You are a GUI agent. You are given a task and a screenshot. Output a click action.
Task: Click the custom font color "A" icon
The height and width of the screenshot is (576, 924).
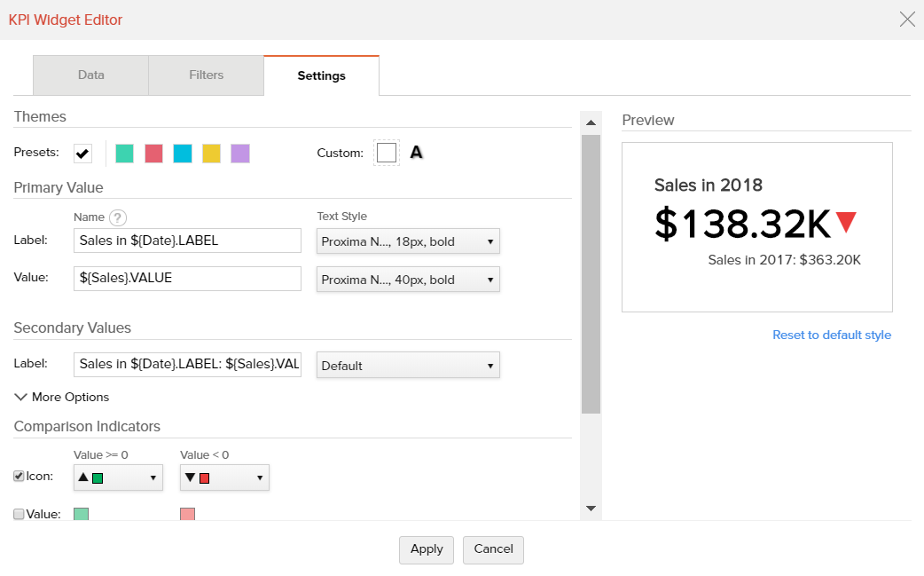[x=417, y=152]
